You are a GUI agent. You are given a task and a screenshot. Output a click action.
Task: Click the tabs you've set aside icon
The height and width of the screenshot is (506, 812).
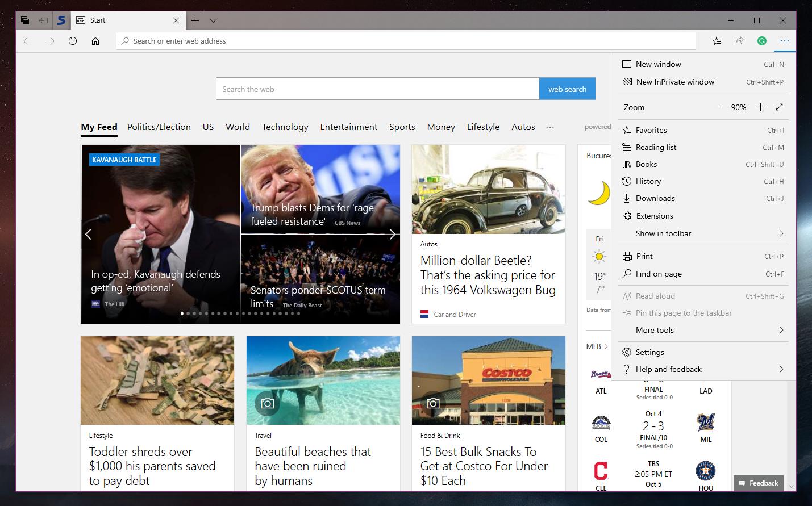(x=25, y=20)
